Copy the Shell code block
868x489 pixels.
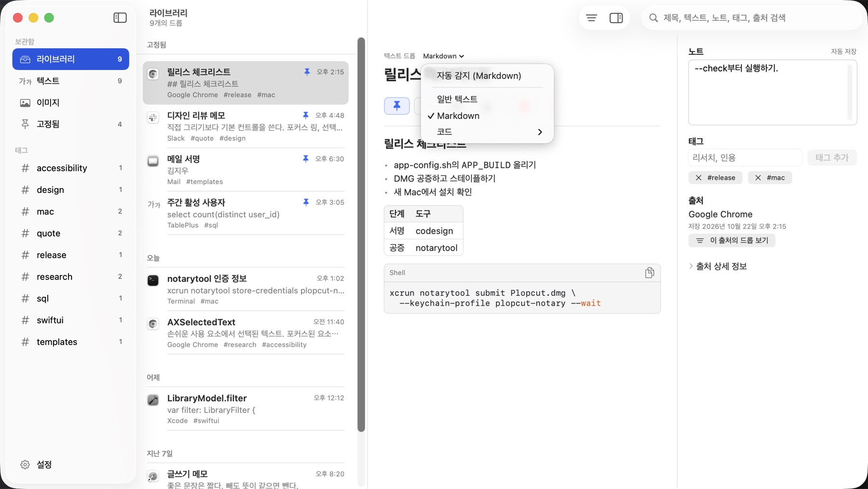point(650,273)
